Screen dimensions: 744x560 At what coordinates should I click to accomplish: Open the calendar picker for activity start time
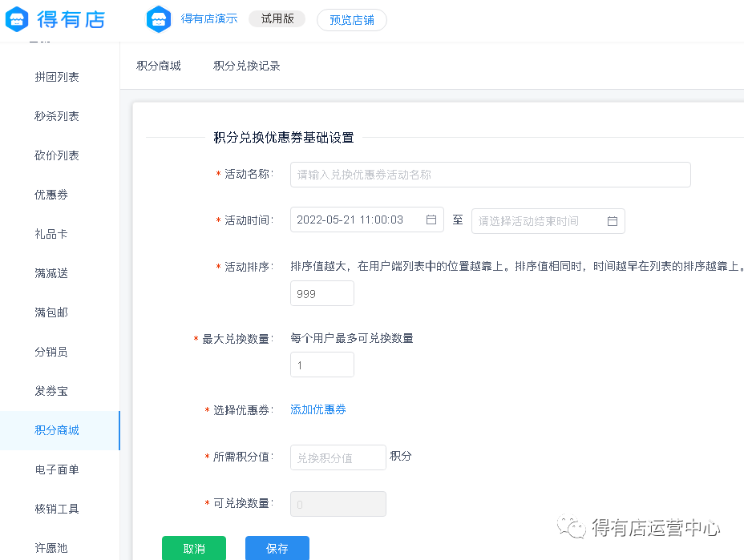(432, 221)
